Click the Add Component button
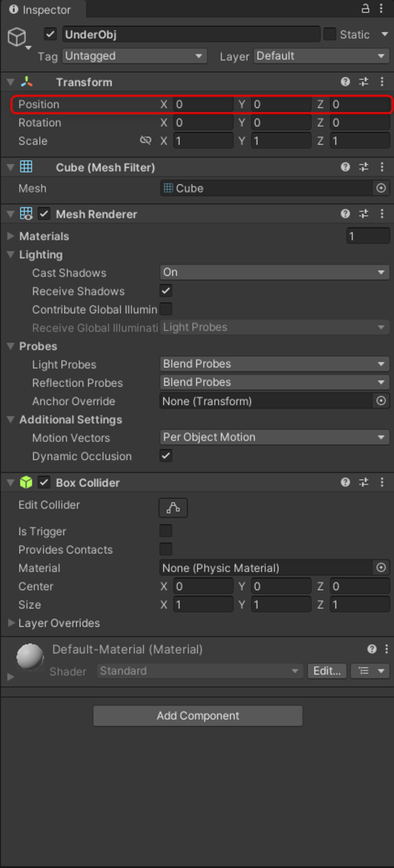This screenshot has width=394, height=868. [198, 715]
